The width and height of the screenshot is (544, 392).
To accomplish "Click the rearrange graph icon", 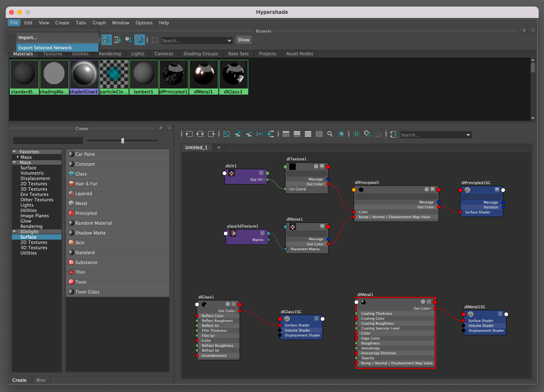I will (x=260, y=134).
